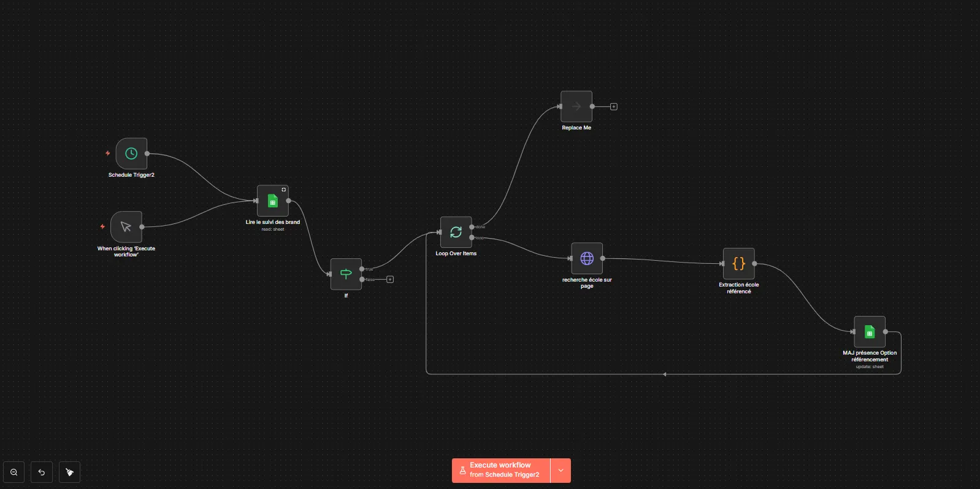Click output handle of 'Extraction école référencé' node
The image size is (980, 489).
754,264
